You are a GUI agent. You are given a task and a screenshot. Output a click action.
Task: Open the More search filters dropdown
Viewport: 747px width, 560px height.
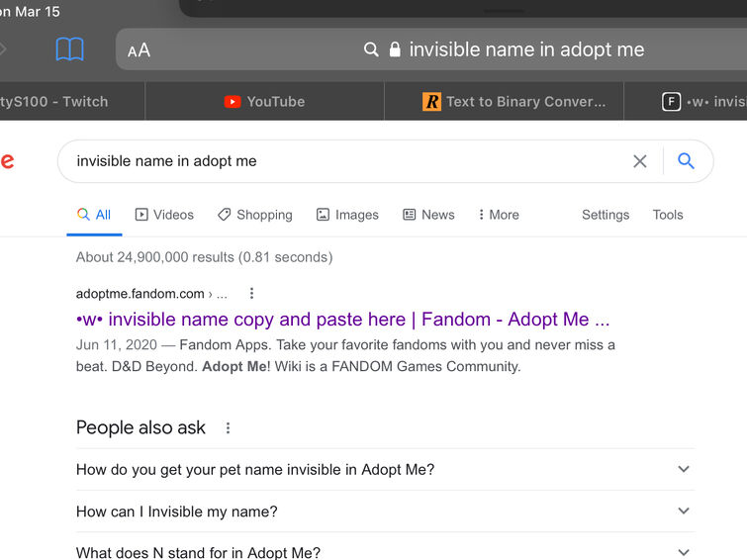498,215
